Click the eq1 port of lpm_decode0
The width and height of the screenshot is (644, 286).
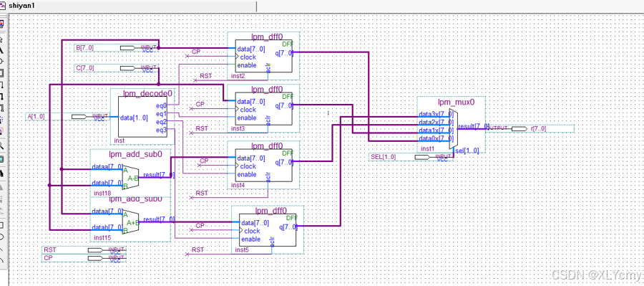click(162, 113)
